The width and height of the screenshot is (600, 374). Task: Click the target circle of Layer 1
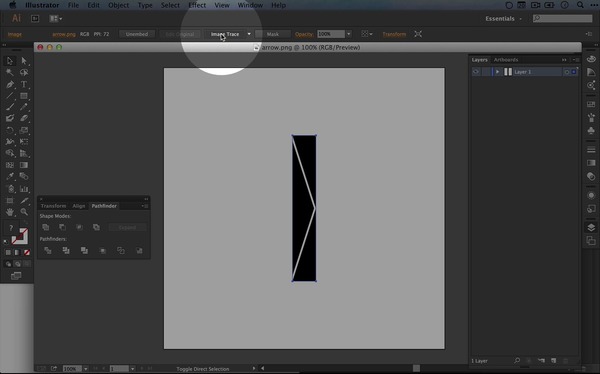(x=566, y=72)
